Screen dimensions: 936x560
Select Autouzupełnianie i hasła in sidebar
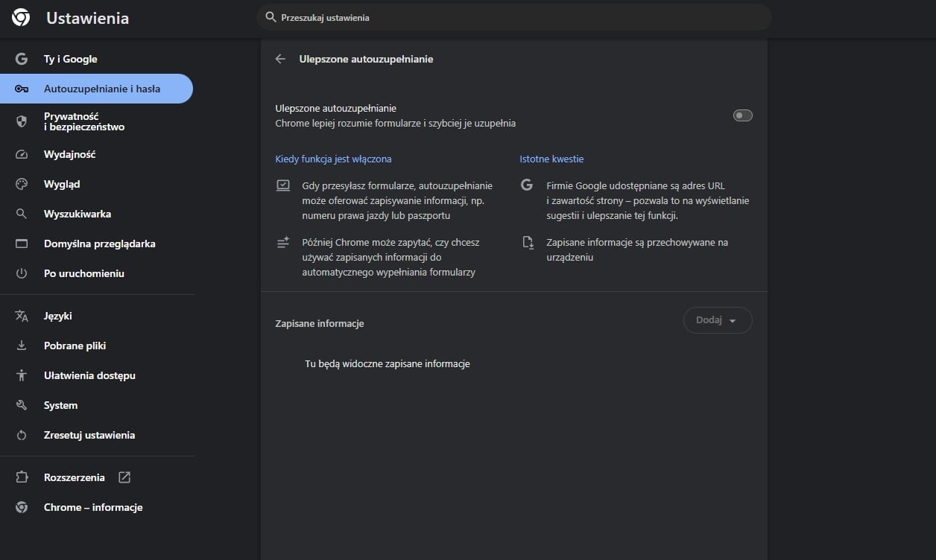click(x=101, y=89)
